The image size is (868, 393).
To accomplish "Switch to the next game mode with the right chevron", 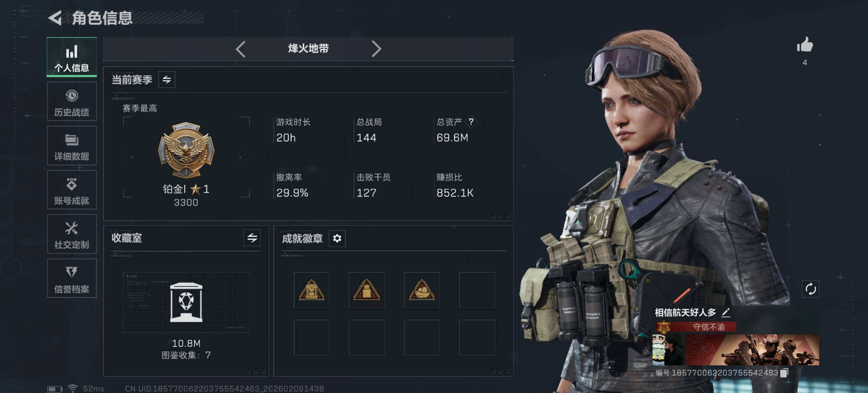I will pos(376,49).
